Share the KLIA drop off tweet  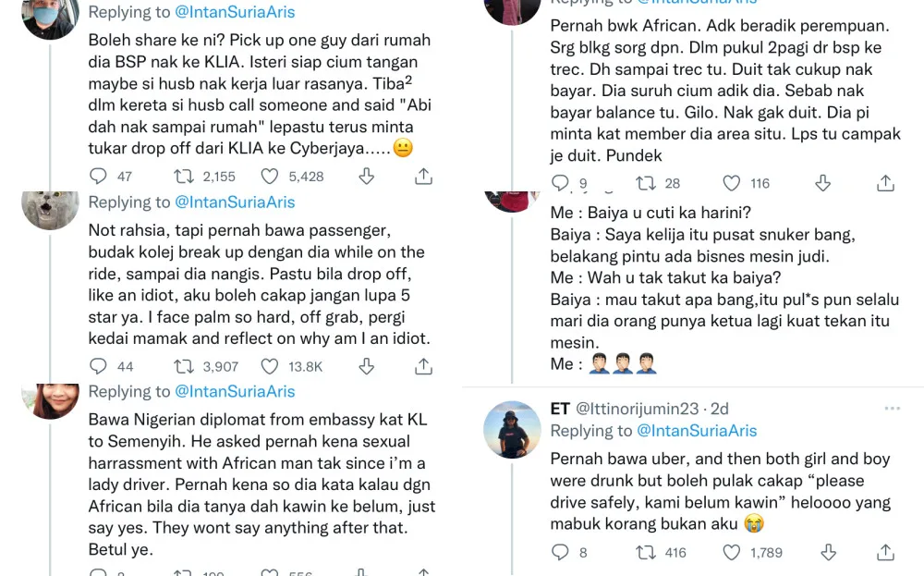click(x=423, y=176)
